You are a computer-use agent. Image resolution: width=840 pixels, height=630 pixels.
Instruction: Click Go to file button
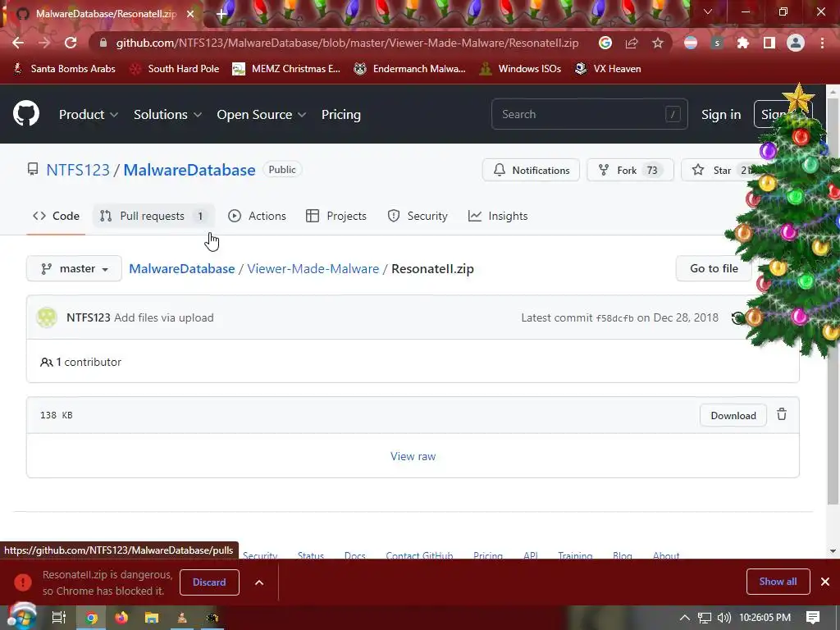coord(714,268)
